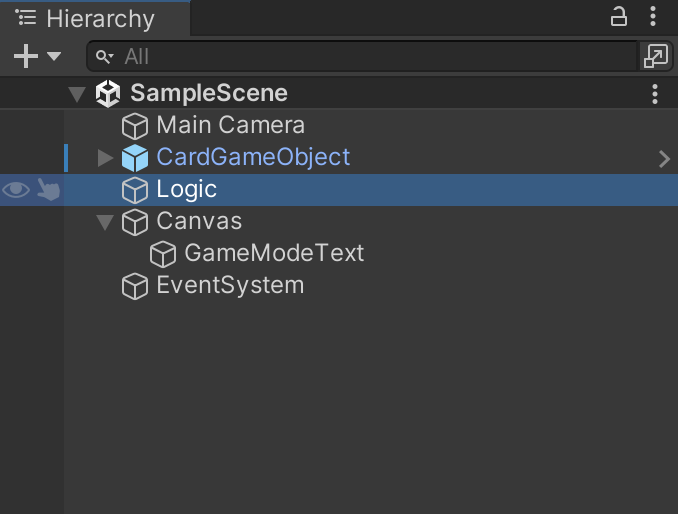Screen dimensions: 678x514
Task: Toggle scene visibility eye for Logic
Action: point(16,190)
